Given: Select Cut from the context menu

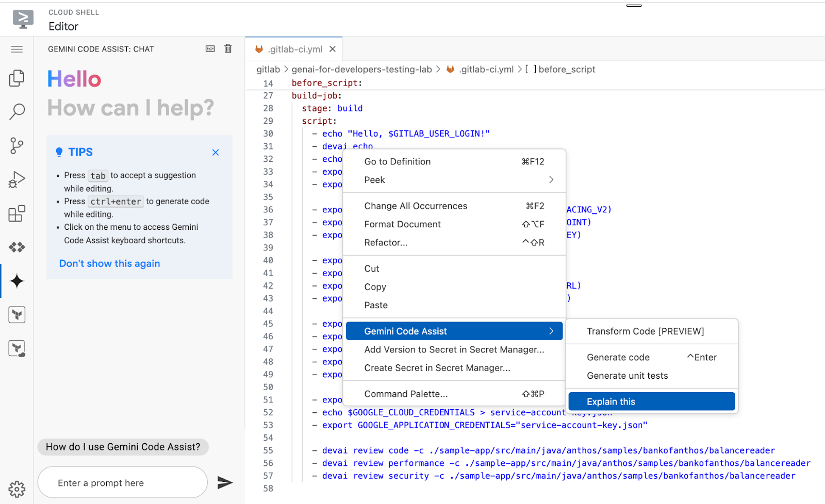Looking at the screenshot, I should 454,268.
